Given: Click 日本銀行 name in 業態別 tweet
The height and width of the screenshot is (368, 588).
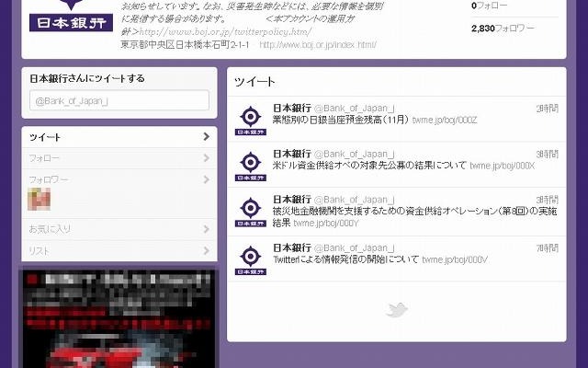Looking at the screenshot, I should (x=292, y=109).
